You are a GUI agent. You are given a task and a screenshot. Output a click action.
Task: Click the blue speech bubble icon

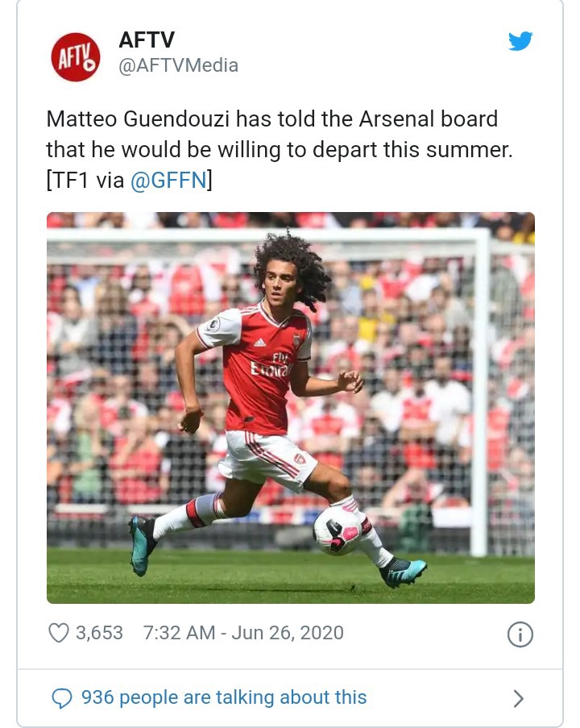point(61,698)
